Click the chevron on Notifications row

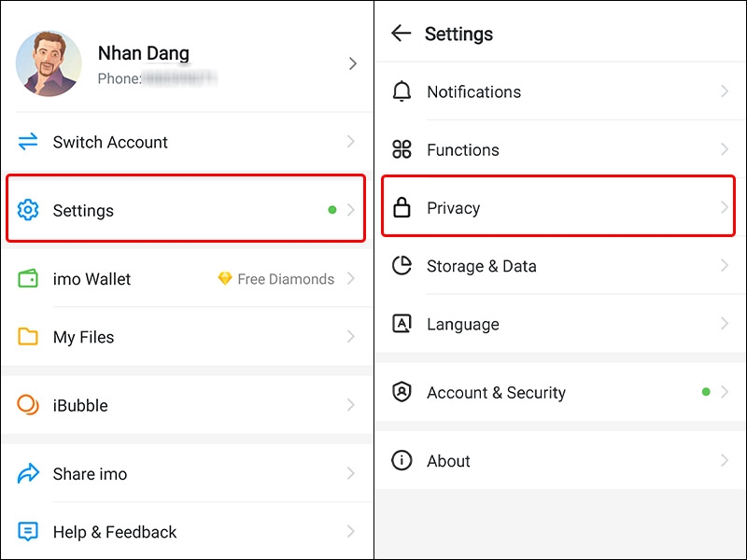(x=725, y=91)
